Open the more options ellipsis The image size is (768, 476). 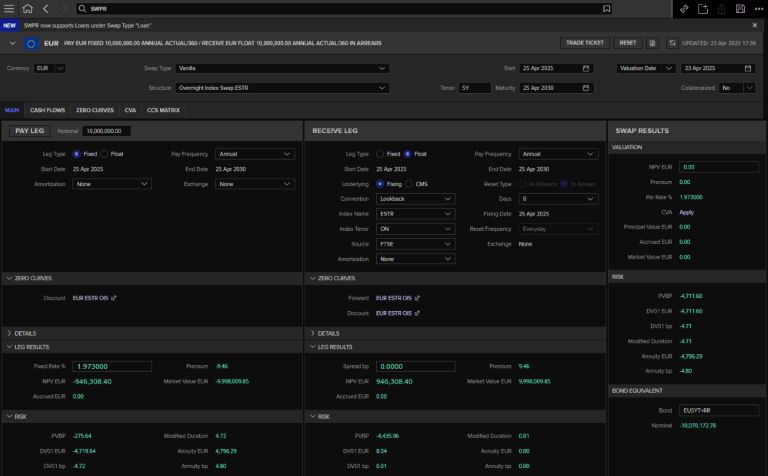coord(758,8)
